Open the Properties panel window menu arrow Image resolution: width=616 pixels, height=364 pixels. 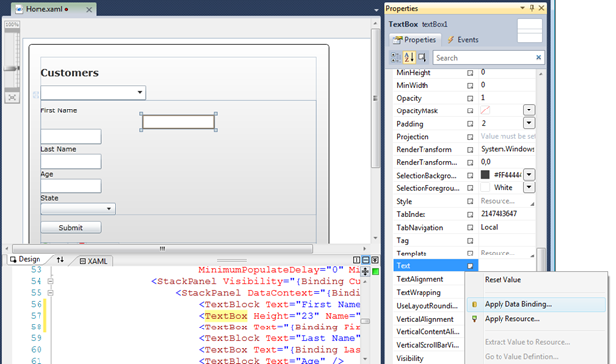pyautogui.click(x=522, y=8)
